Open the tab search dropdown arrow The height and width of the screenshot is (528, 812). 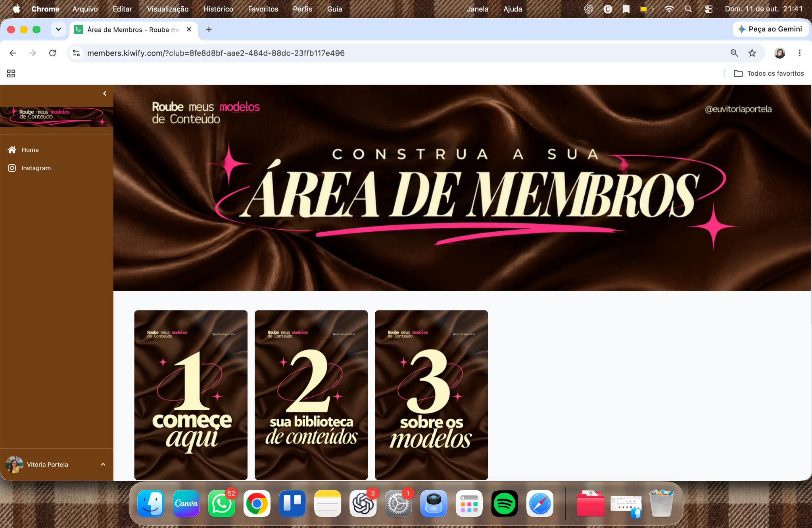(x=58, y=29)
